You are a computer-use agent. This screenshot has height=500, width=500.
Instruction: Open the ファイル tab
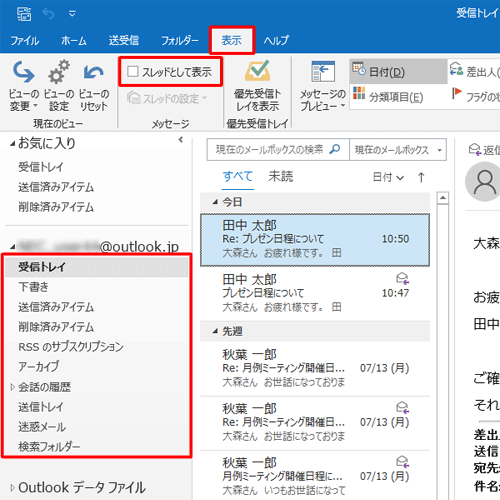pyautogui.click(x=25, y=41)
